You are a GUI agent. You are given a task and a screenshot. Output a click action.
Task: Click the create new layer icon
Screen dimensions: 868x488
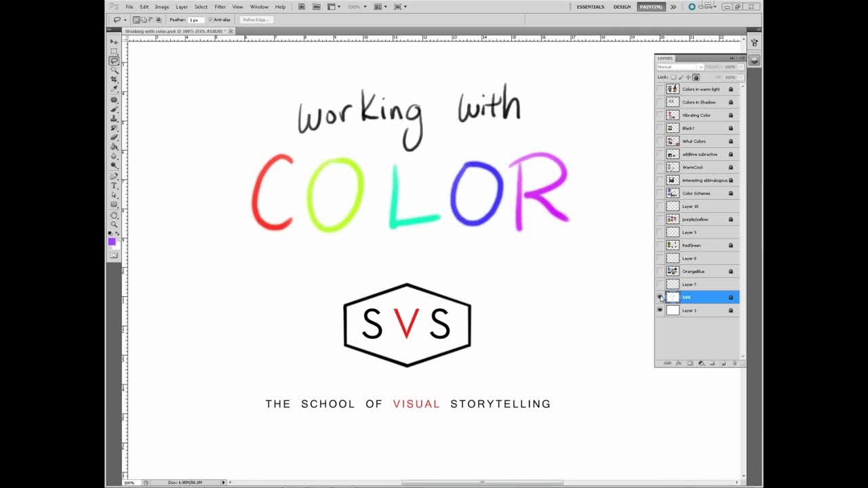[x=724, y=363]
